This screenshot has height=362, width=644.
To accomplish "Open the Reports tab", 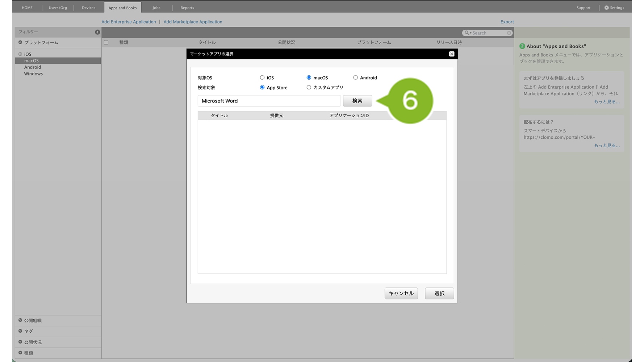I will [187, 8].
